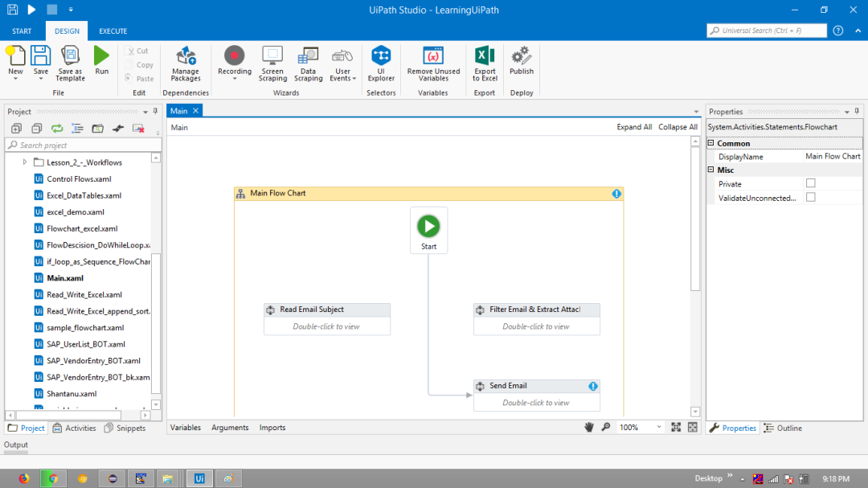Click the Start node in flowchart
This screenshot has width=868, height=488.
click(428, 231)
